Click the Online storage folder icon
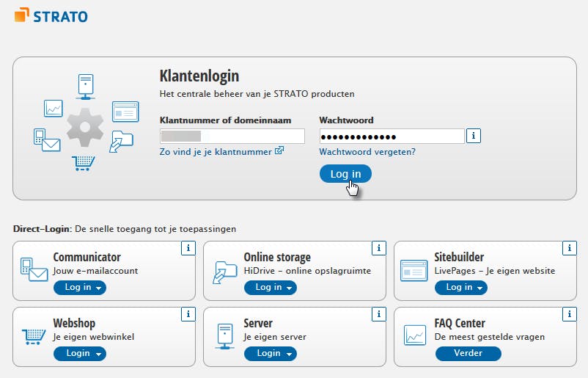Screen dimensions: 588x378 (x=225, y=272)
